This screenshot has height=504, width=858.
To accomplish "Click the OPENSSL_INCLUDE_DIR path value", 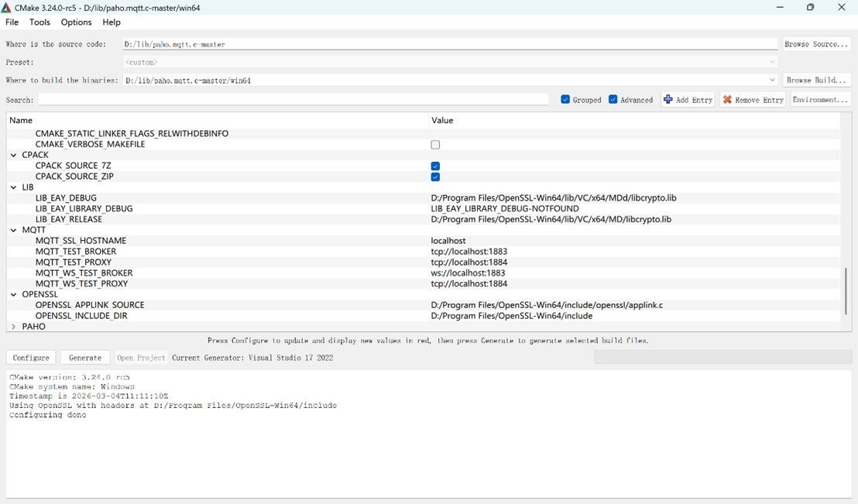I will click(512, 316).
